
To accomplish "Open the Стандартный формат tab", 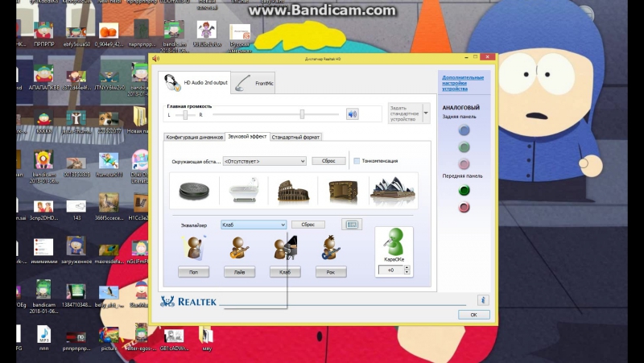I will [x=295, y=137].
